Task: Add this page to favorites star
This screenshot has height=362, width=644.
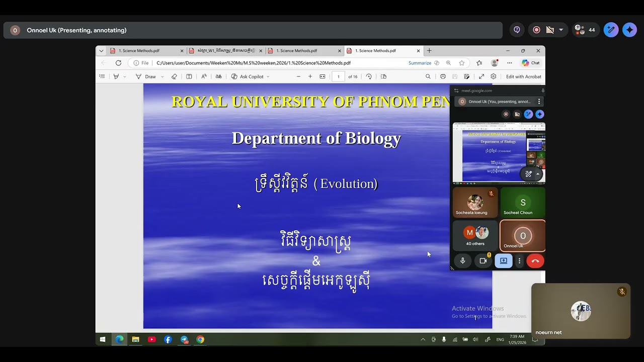Action: click(462, 63)
